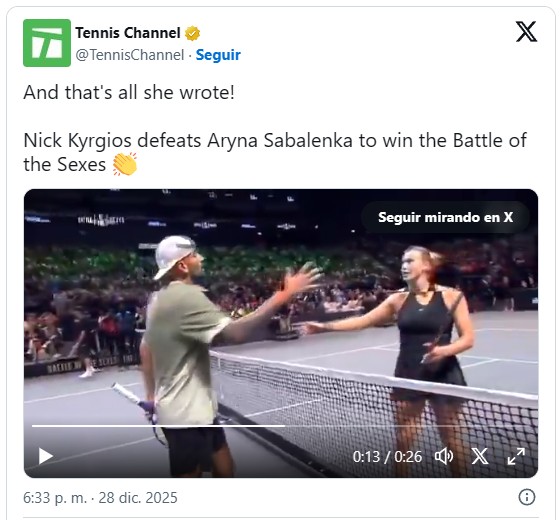Click the Seguir mirando en X button
Screen dimensions: 560x520
pos(445,217)
